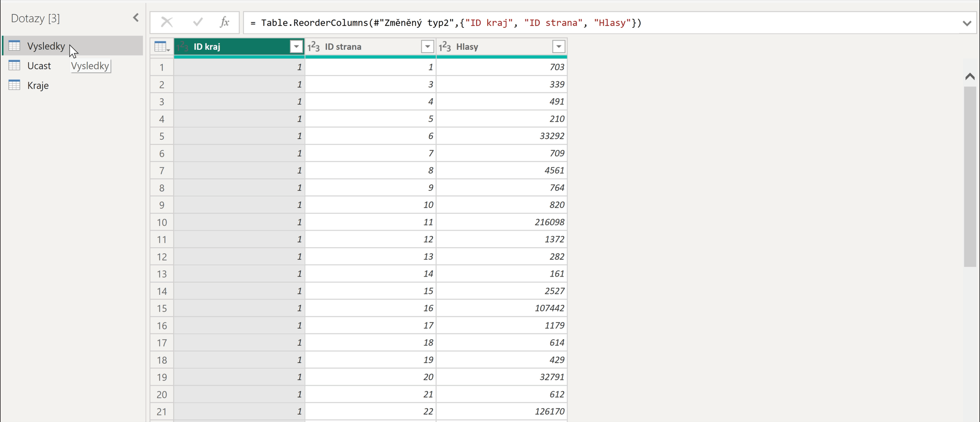Click the vertical scrollbar thumb

tap(970, 176)
